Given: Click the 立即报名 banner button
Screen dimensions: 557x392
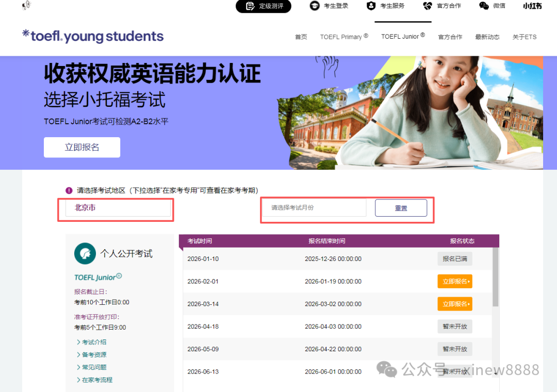Looking at the screenshot, I should click(82, 148).
